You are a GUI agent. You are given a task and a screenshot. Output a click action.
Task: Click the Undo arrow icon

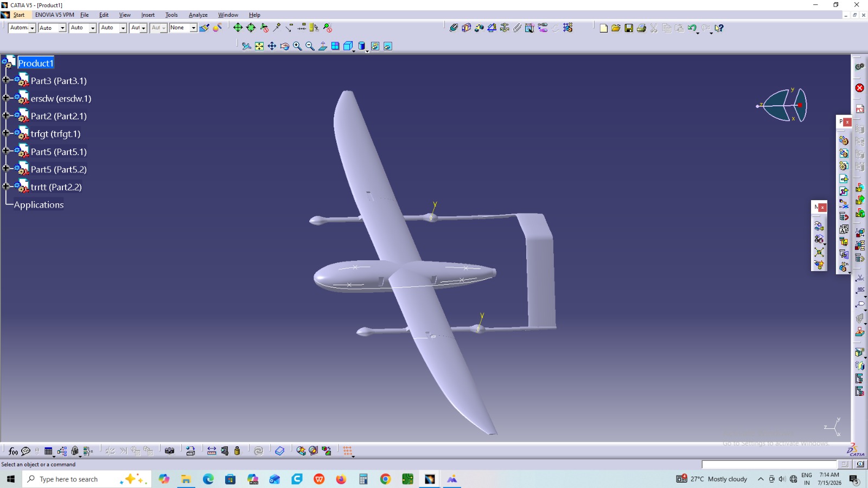pyautogui.click(x=692, y=28)
